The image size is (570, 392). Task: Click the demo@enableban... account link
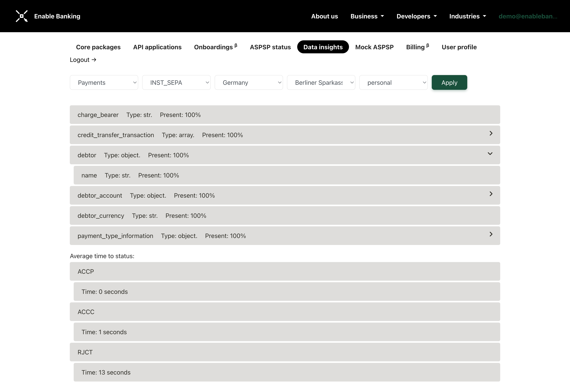tap(528, 16)
